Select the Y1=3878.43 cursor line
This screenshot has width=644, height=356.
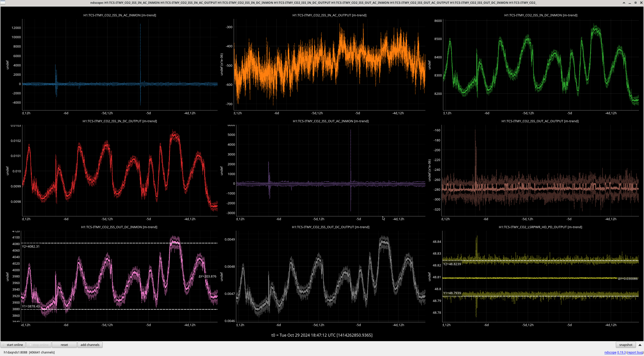click(x=119, y=309)
